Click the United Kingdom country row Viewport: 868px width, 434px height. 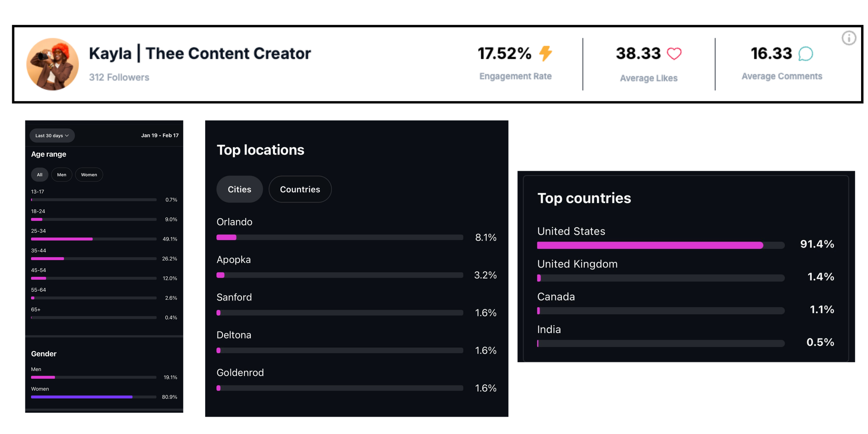tap(577, 264)
